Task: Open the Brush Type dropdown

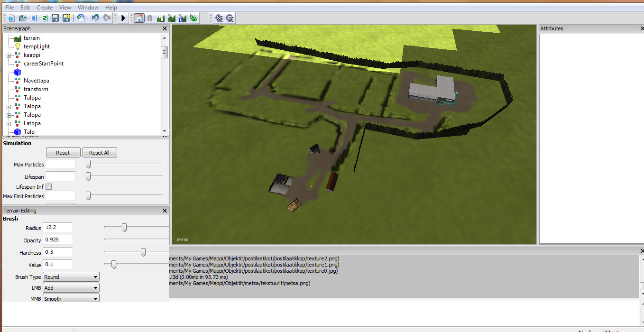Action: tap(71, 277)
